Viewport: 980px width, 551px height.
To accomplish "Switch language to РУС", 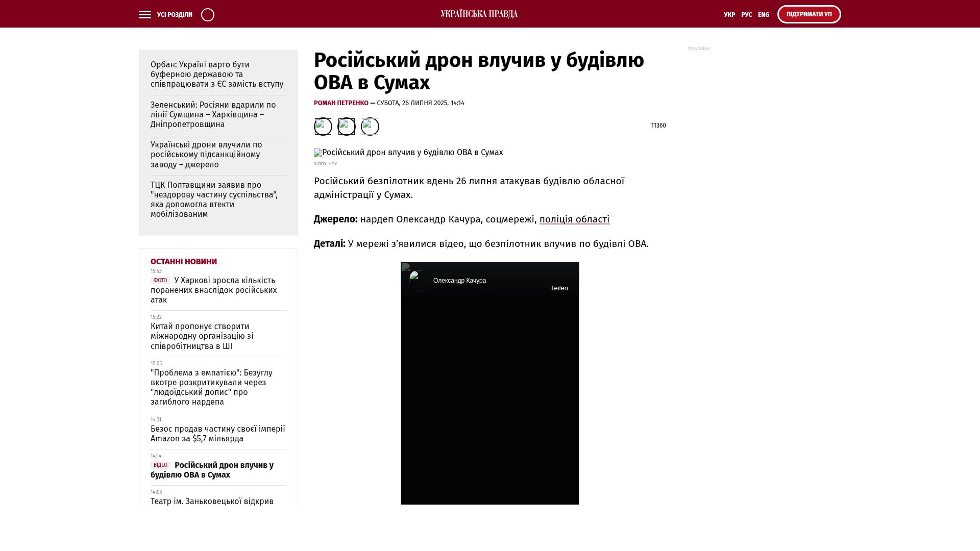I will point(746,15).
